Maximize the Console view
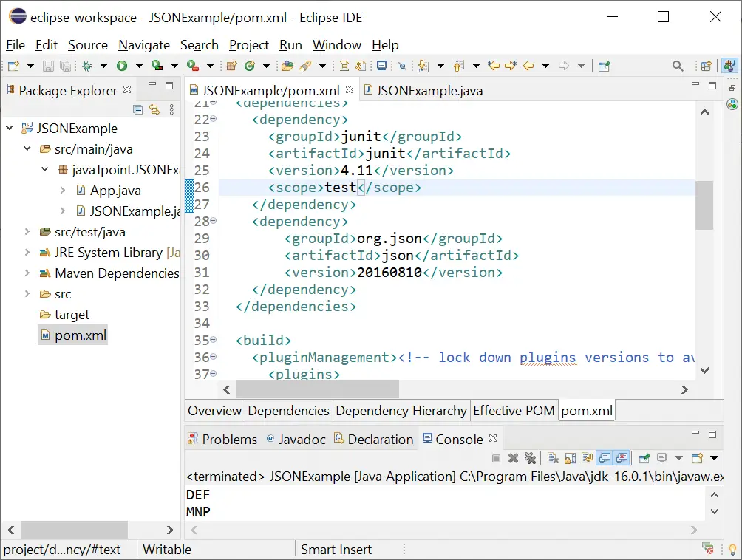The image size is (742, 560). [712, 435]
